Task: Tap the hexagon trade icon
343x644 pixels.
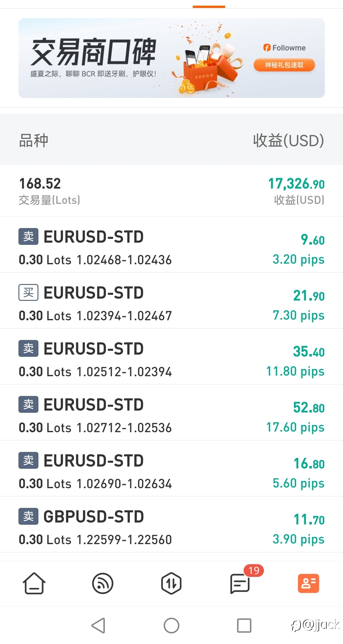Action: (x=171, y=583)
